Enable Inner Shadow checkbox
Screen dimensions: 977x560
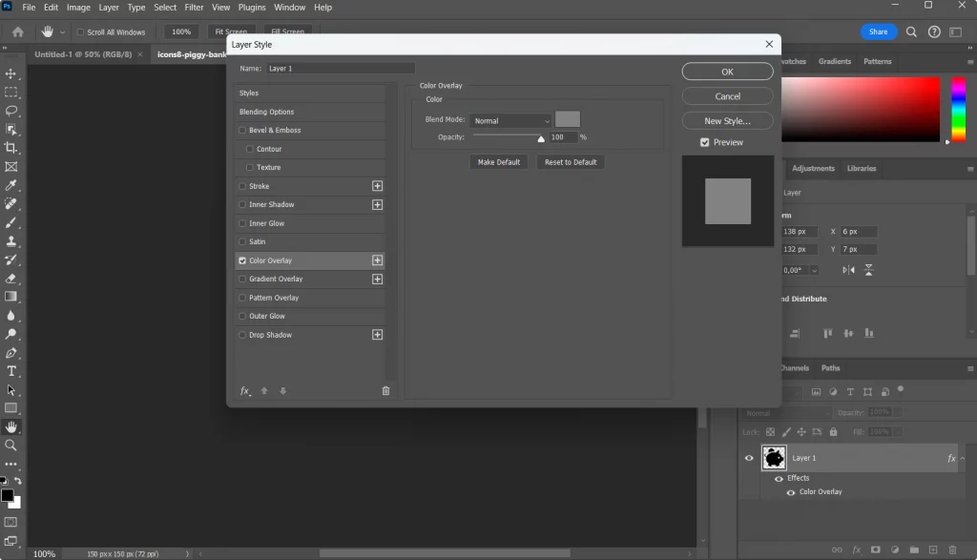pos(242,204)
